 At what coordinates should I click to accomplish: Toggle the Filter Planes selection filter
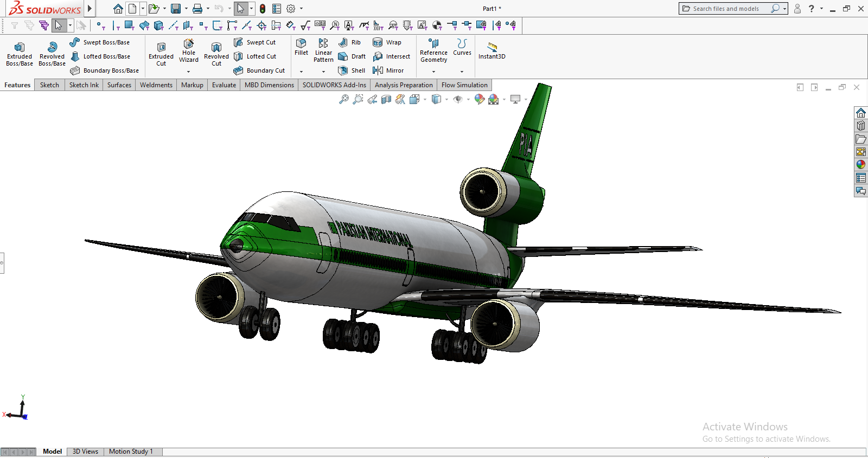pyautogui.click(x=188, y=25)
